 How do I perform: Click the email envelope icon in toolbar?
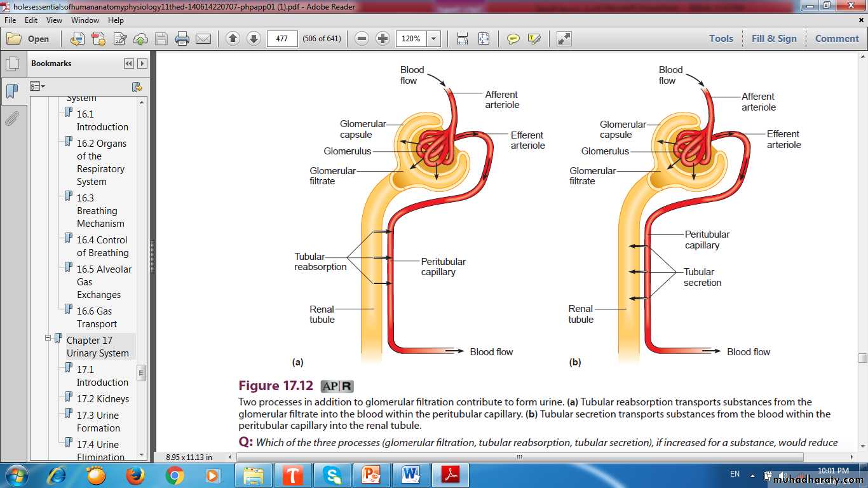coord(203,39)
